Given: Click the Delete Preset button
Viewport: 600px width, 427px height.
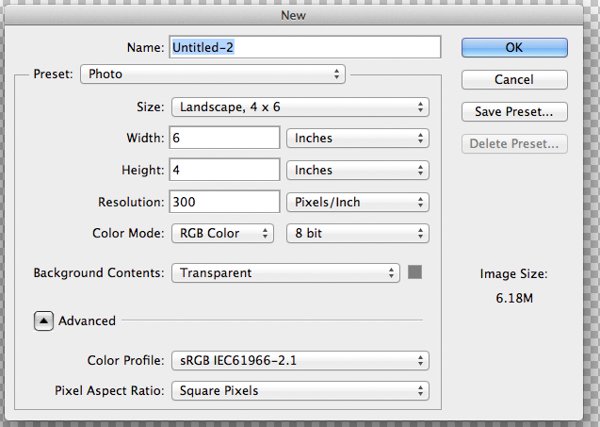Looking at the screenshot, I should [x=514, y=143].
